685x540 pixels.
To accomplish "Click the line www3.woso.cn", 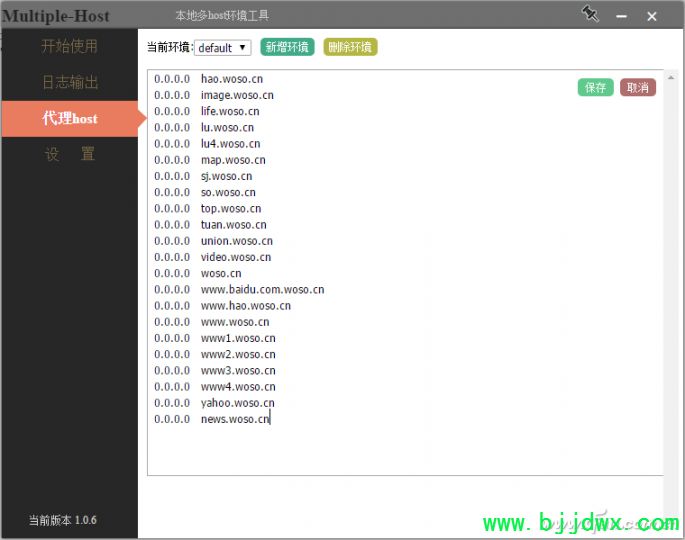I will point(214,370).
